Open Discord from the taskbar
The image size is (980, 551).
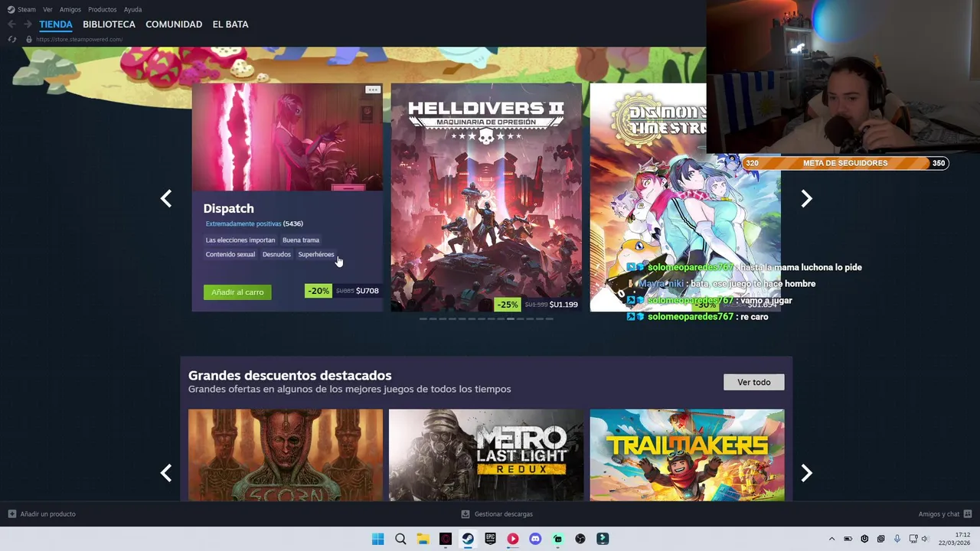(535, 539)
